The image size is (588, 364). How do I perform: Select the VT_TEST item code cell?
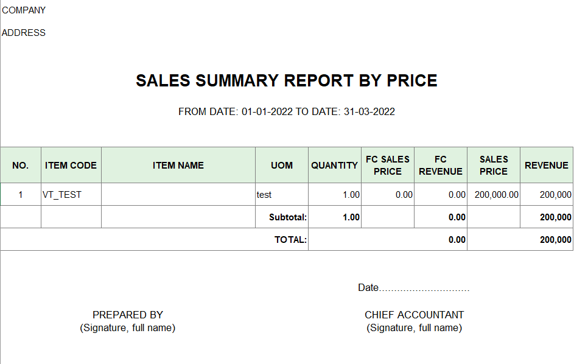[x=71, y=195]
